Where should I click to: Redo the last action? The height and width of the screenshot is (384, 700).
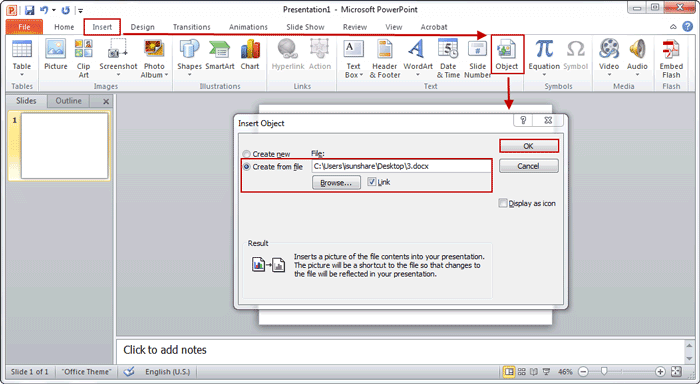click(x=66, y=10)
